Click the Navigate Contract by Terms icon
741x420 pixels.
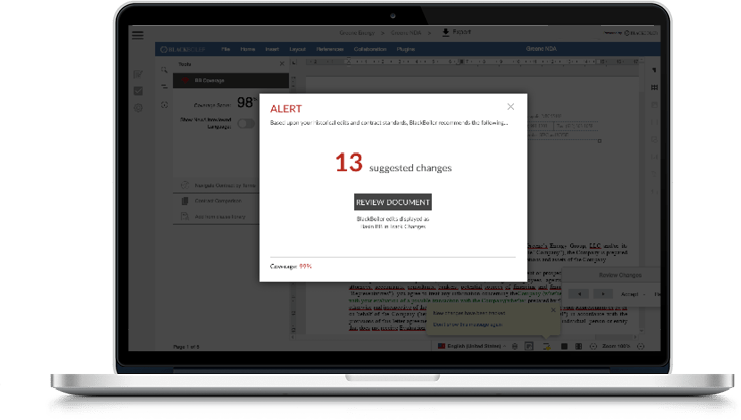pos(185,185)
